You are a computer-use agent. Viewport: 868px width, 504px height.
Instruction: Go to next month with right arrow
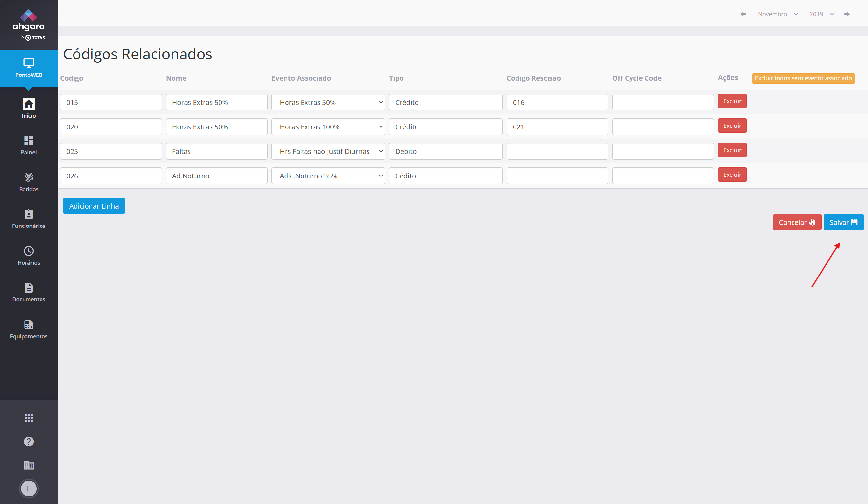(x=847, y=14)
